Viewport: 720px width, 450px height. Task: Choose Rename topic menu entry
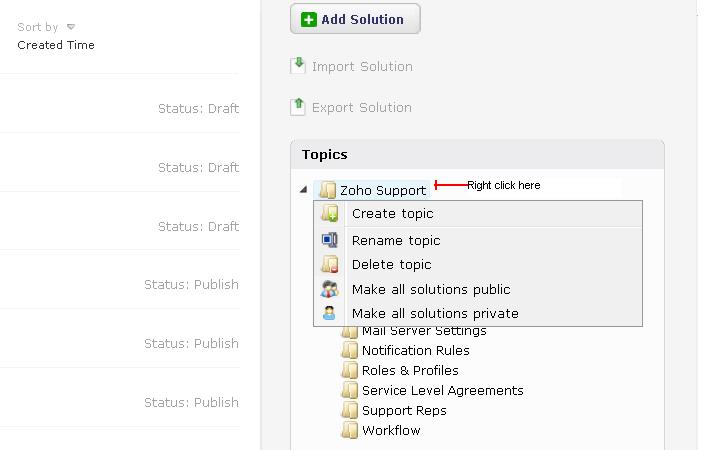396,240
